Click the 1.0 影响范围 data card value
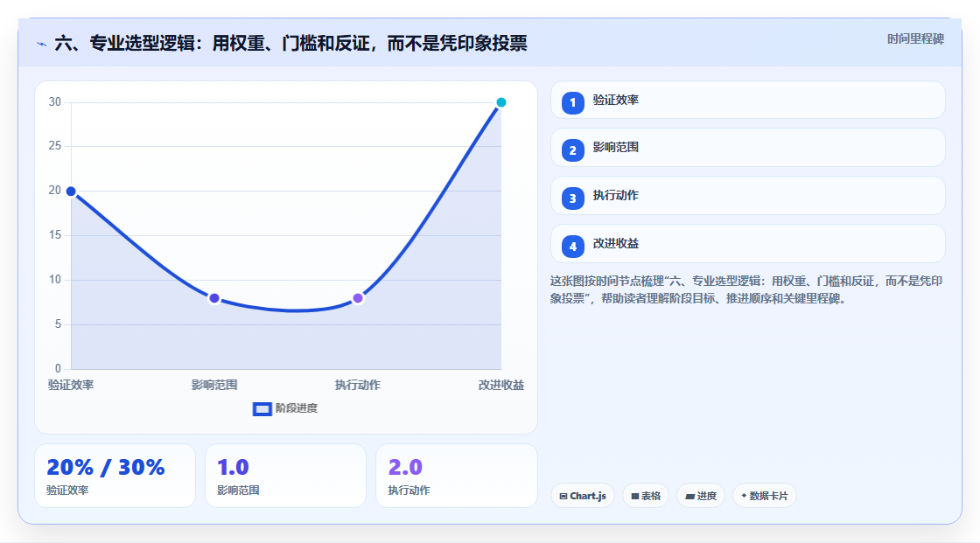The width and height of the screenshot is (980, 543). coord(233,468)
